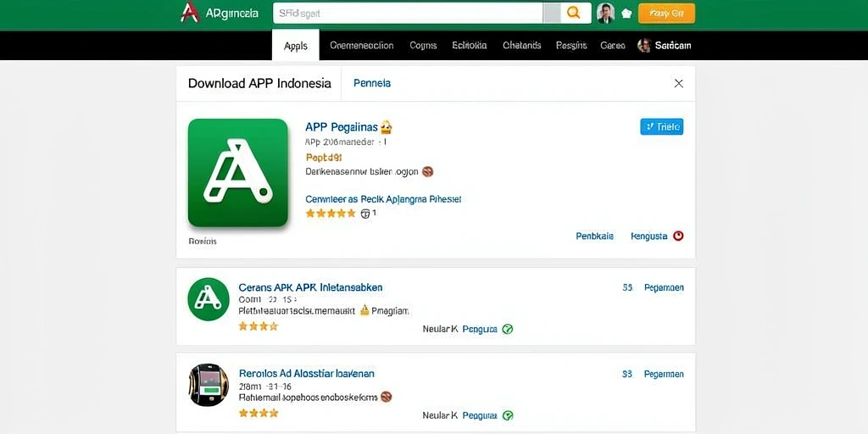Click round green icon of Cerans APK
The image size is (868, 434).
pyautogui.click(x=209, y=299)
